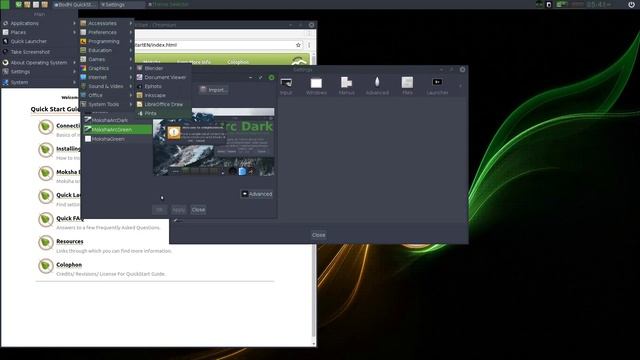Open the Colophon link in the guide list
Screen dimensions: 640x360
point(69,265)
